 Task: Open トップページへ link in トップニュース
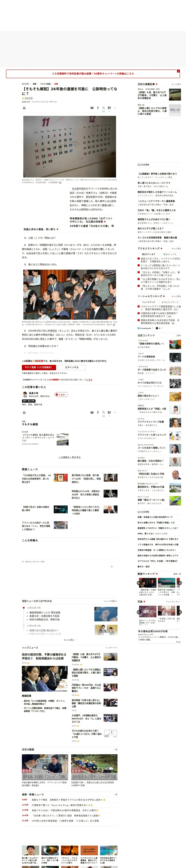tap(111, 648)
